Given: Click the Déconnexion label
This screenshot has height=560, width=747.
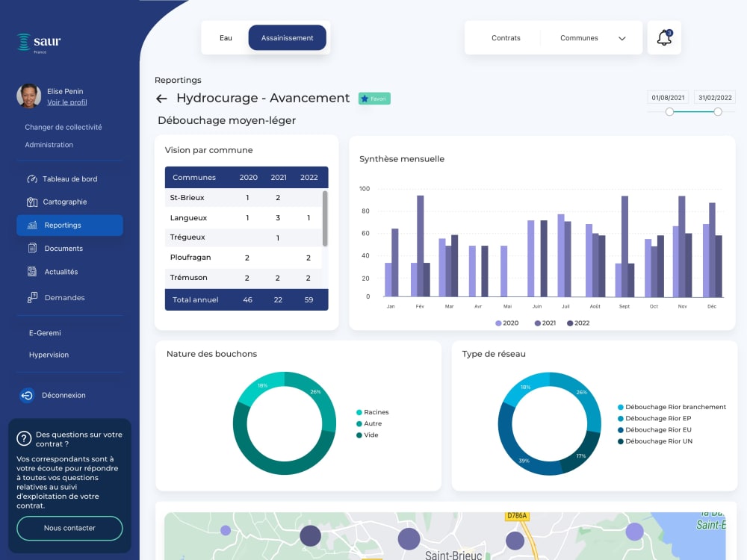Looking at the screenshot, I should coord(63,395).
